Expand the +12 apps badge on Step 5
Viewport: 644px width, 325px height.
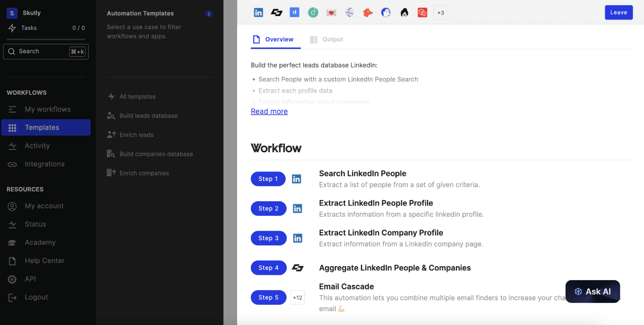pos(297,298)
